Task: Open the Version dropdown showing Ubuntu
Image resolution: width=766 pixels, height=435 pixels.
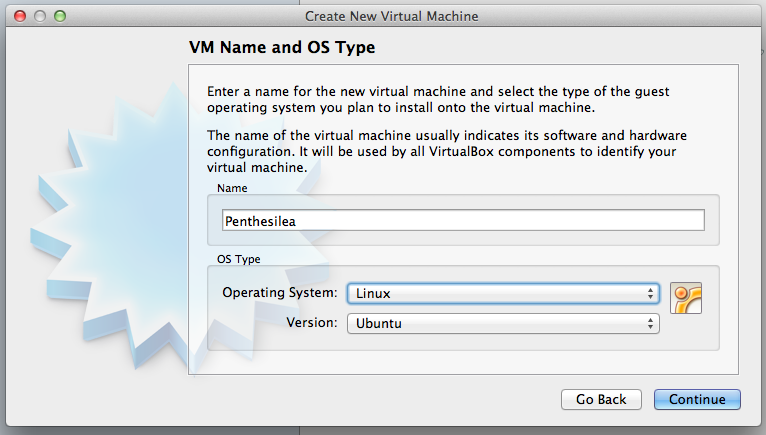Action: (503, 324)
